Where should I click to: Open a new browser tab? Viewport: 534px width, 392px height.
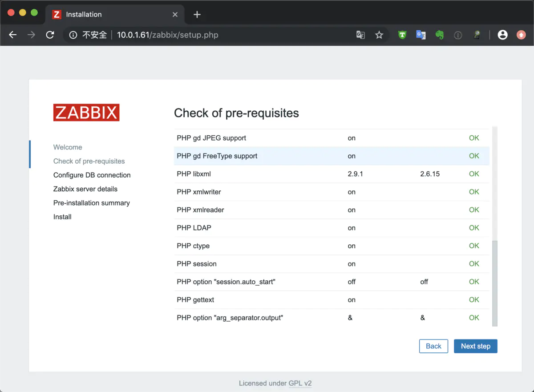click(x=197, y=14)
